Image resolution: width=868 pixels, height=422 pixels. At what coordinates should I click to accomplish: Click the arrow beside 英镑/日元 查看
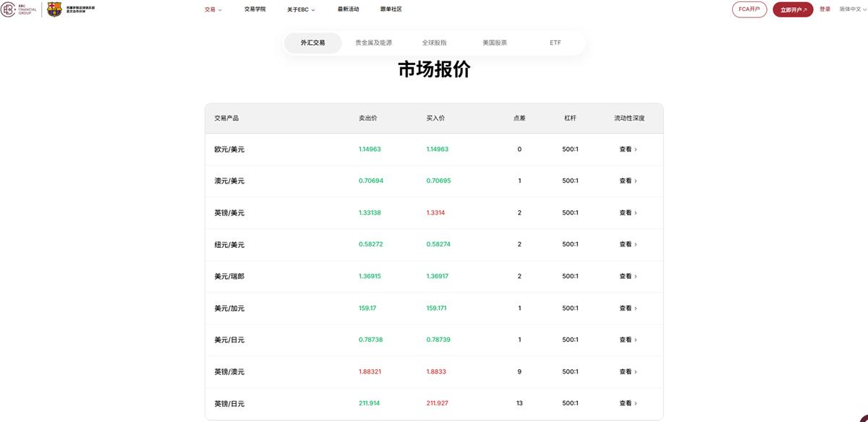click(635, 403)
